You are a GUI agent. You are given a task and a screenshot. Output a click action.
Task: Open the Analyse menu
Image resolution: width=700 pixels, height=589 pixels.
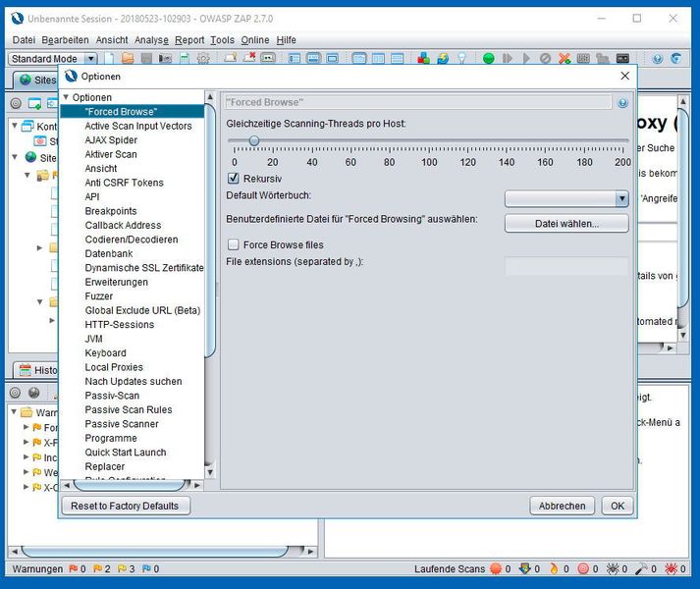pos(151,40)
